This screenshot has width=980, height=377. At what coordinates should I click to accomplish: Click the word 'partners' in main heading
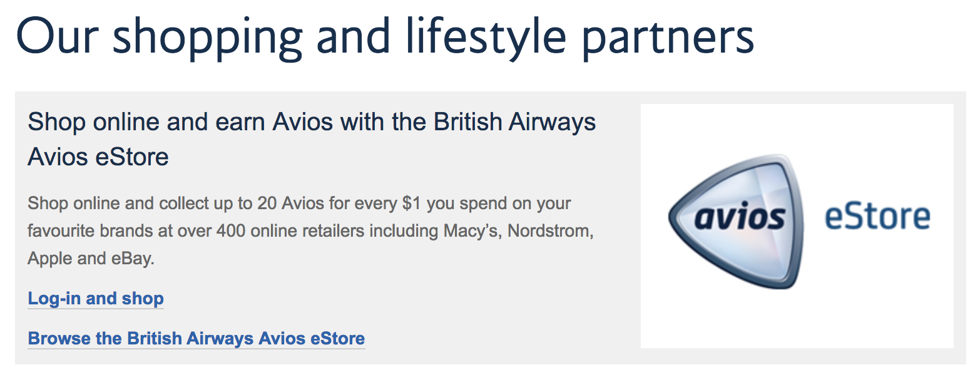(x=668, y=37)
